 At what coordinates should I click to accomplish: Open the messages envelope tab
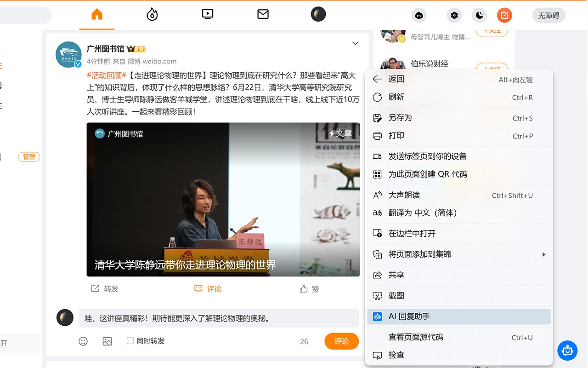pos(263,14)
